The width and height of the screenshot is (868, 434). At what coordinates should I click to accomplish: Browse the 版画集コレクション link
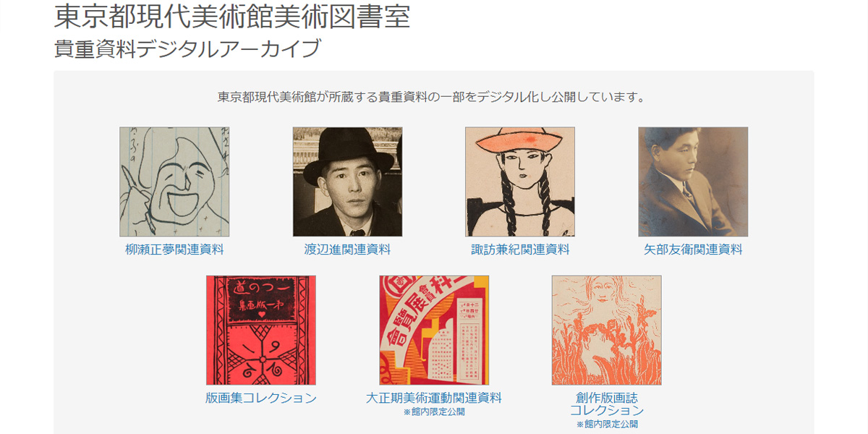(x=261, y=398)
